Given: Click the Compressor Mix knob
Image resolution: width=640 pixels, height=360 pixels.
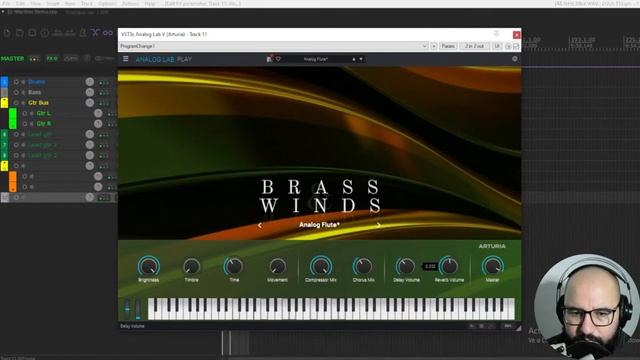Looking at the screenshot, I should (320, 266).
